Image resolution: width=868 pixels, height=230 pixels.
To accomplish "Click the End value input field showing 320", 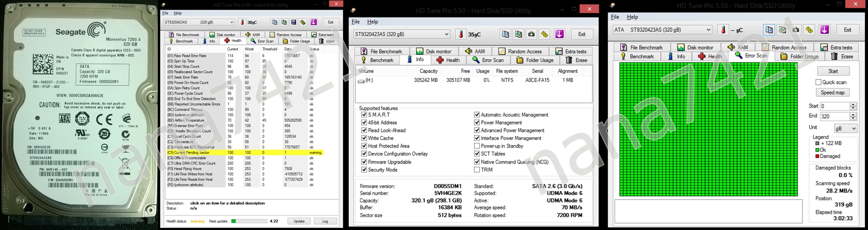I will coord(835,116).
